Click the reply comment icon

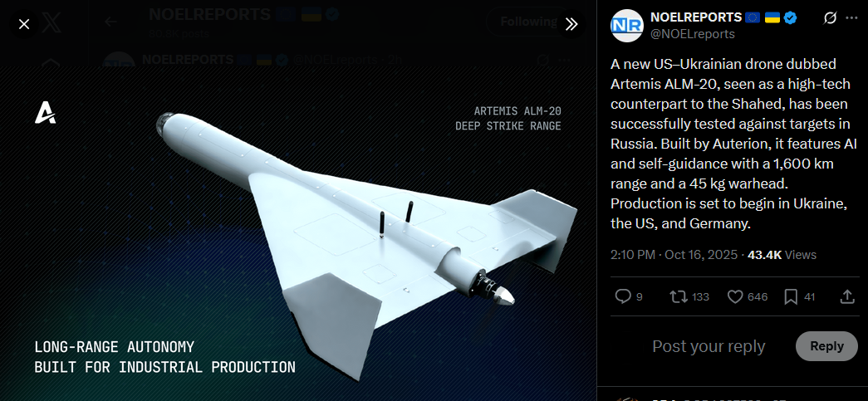coord(623,297)
